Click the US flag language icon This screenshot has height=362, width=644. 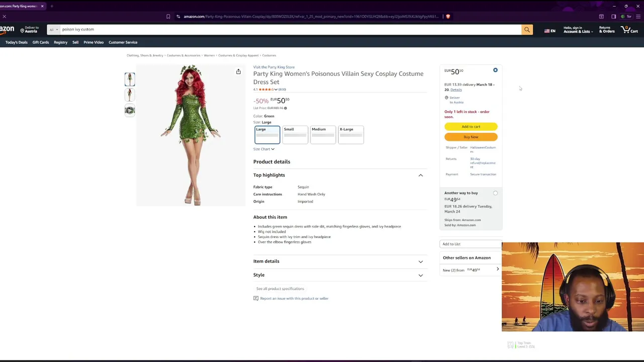pos(547,31)
